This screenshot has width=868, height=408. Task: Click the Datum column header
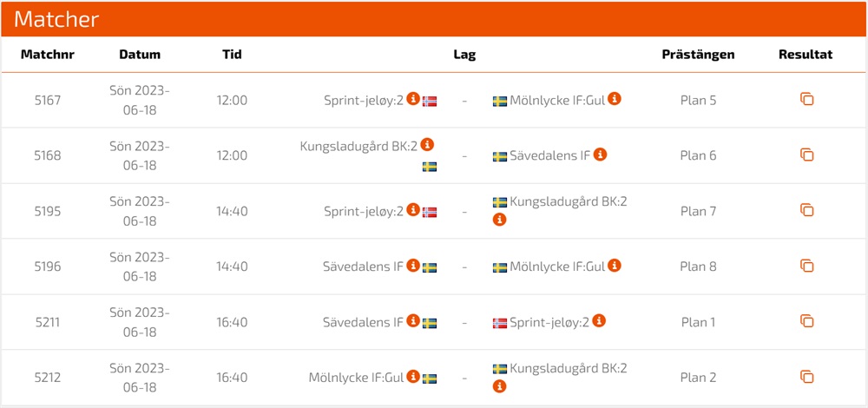140,54
